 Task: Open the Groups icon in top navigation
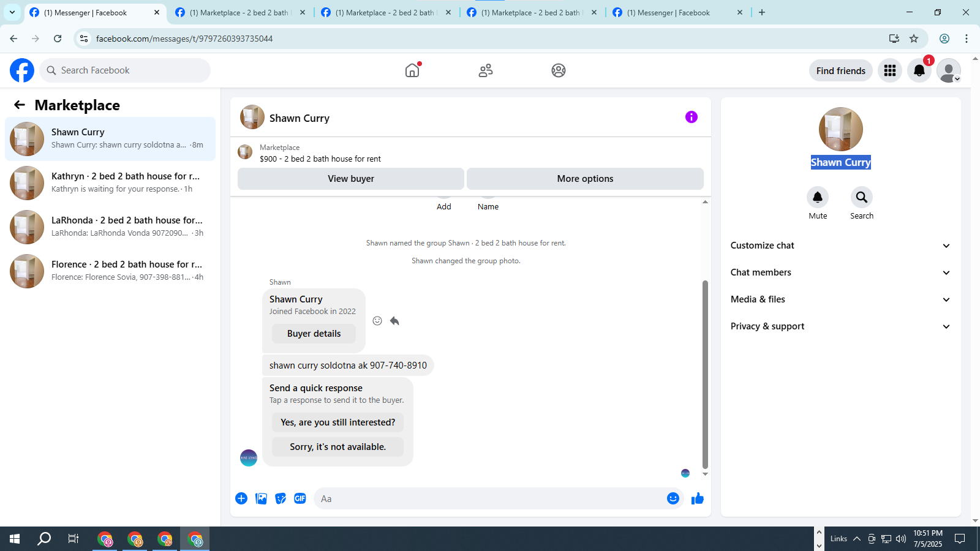coord(559,70)
